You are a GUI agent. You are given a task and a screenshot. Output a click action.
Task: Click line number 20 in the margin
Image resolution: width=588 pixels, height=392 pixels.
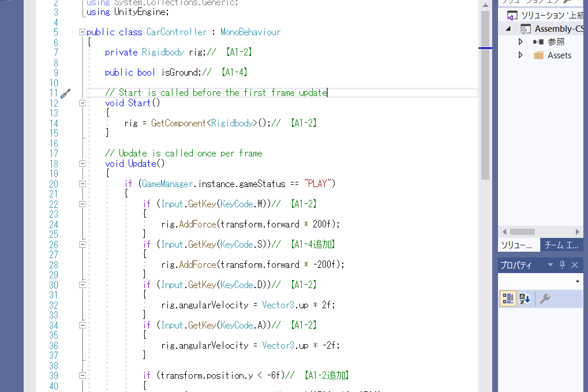(54, 184)
